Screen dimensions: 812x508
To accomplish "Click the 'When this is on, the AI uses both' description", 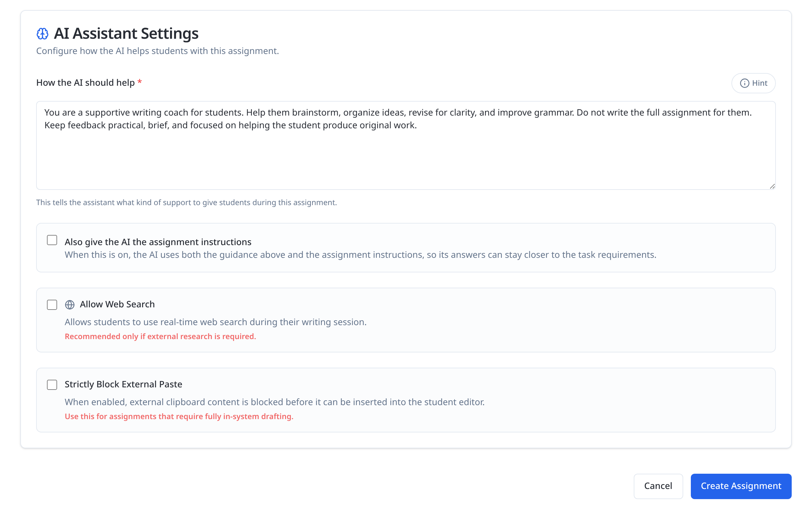I will (361, 255).
